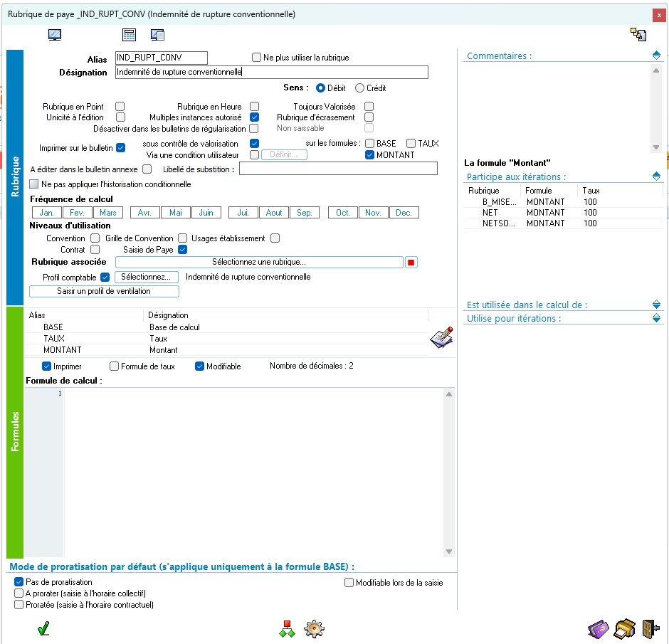This screenshot has width=669, height=644.
Task: Click the printer icon at the bottom right
Action: coord(624,628)
